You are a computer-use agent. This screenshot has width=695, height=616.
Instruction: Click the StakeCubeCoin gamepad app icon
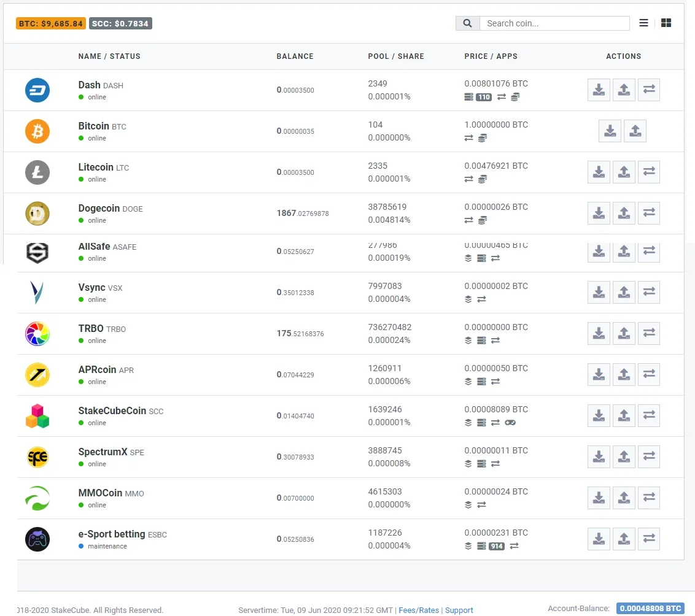(x=510, y=423)
